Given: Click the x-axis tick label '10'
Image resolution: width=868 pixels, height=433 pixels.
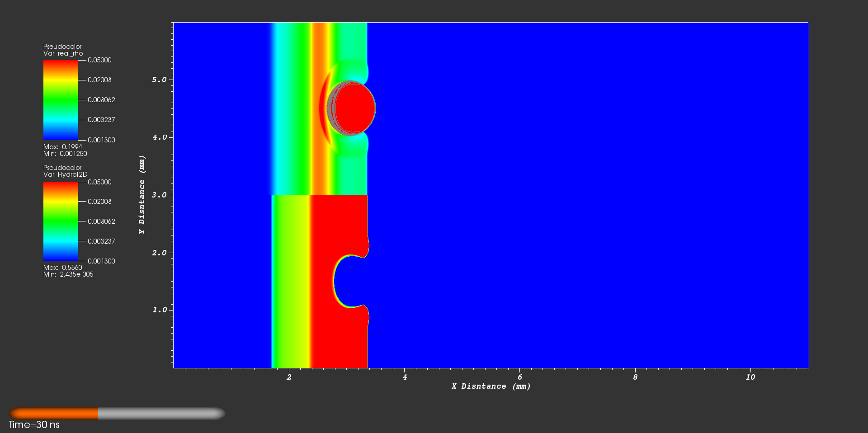Looking at the screenshot, I should [750, 377].
